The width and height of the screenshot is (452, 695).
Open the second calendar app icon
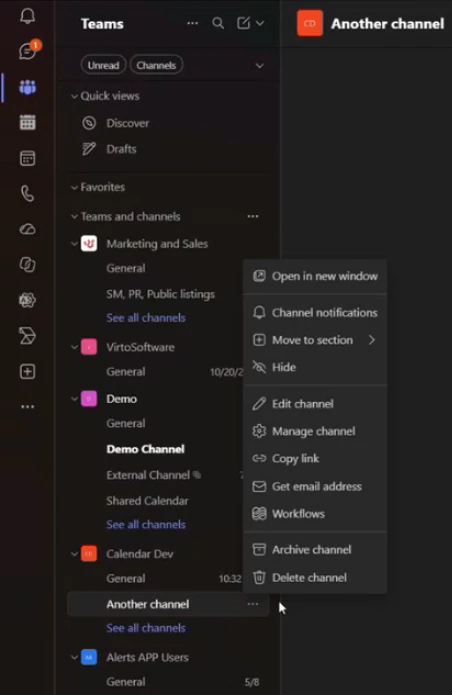27,158
